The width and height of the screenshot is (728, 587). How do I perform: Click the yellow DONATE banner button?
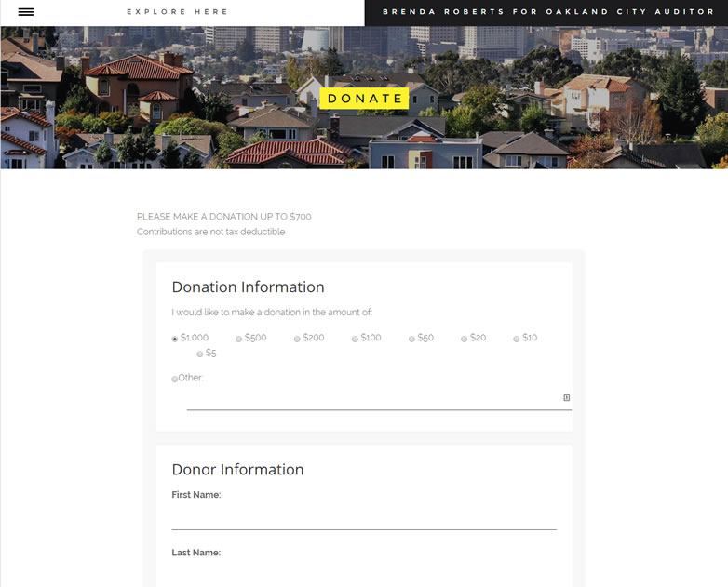(364, 99)
